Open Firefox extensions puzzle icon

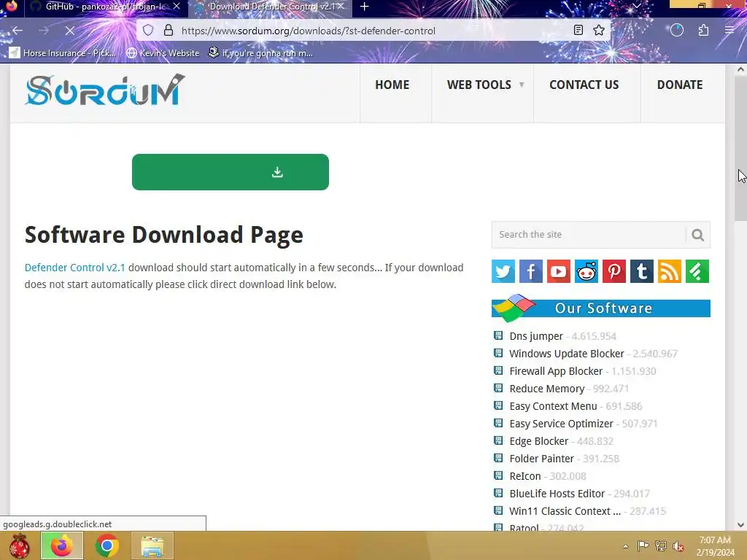click(704, 31)
